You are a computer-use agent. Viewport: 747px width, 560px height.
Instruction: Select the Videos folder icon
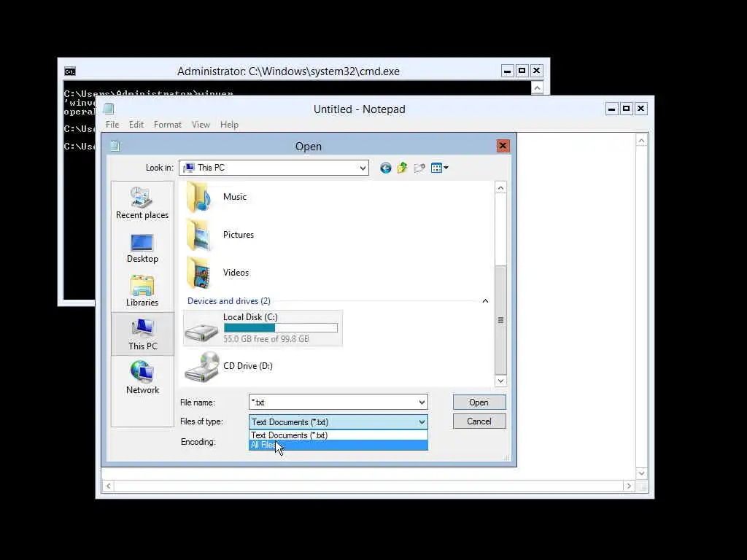[199, 273]
